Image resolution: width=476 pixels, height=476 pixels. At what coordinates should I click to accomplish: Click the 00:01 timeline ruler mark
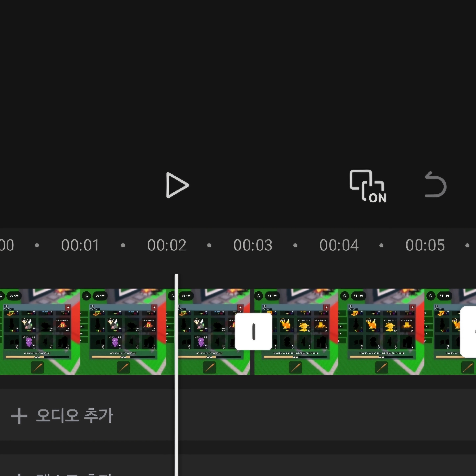click(80, 245)
